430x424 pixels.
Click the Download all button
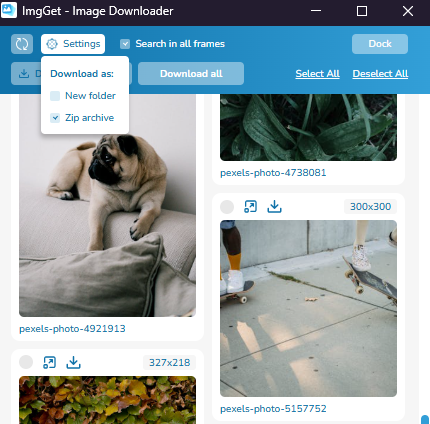pos(191,74)
